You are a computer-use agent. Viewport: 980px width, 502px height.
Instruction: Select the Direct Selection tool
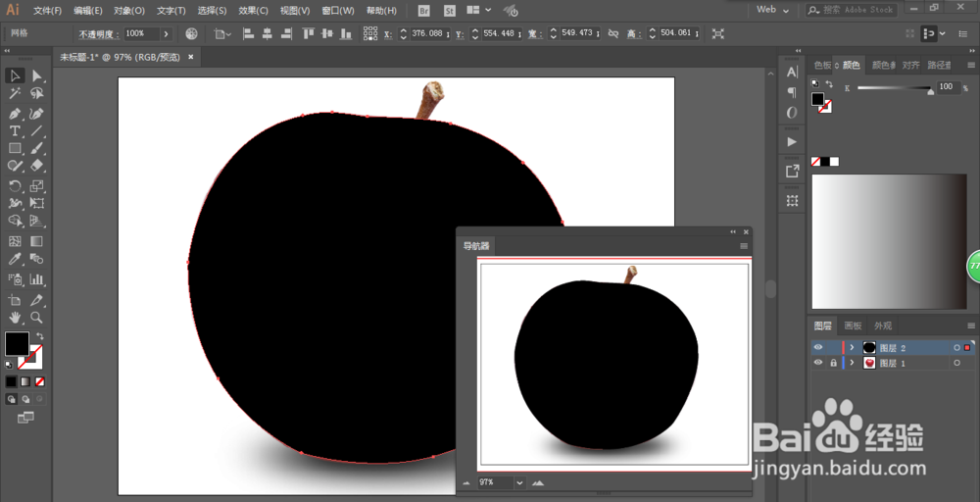click(x=37, y=75)
